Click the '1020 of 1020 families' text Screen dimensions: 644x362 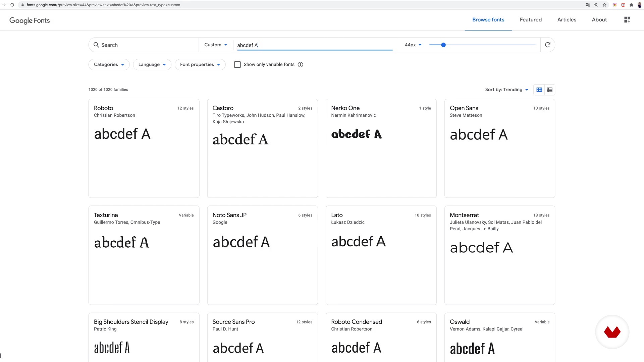click(x=108, y=89)
